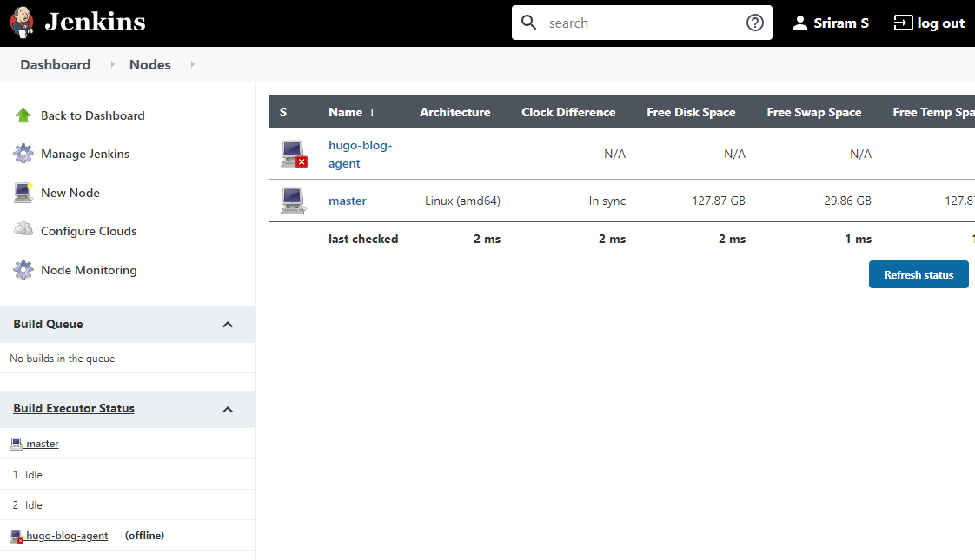This screenshot has height=560, width=975.
Task: Open the search help question-mark icon
Action: (x=755, y=23)
